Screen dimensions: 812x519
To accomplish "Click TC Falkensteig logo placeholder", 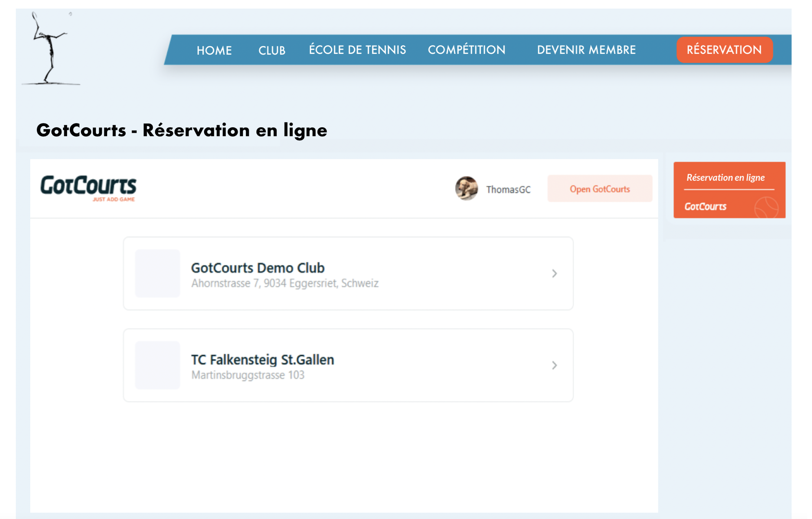I will [157, 365].
